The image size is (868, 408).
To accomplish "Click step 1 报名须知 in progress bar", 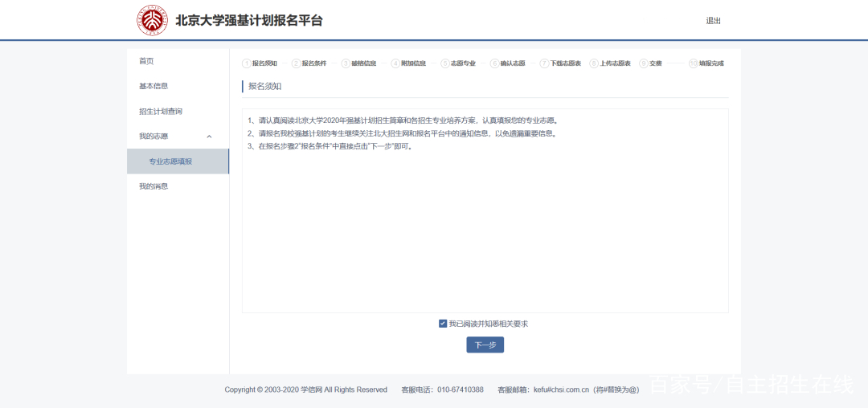I will click(x=260, y=63).
